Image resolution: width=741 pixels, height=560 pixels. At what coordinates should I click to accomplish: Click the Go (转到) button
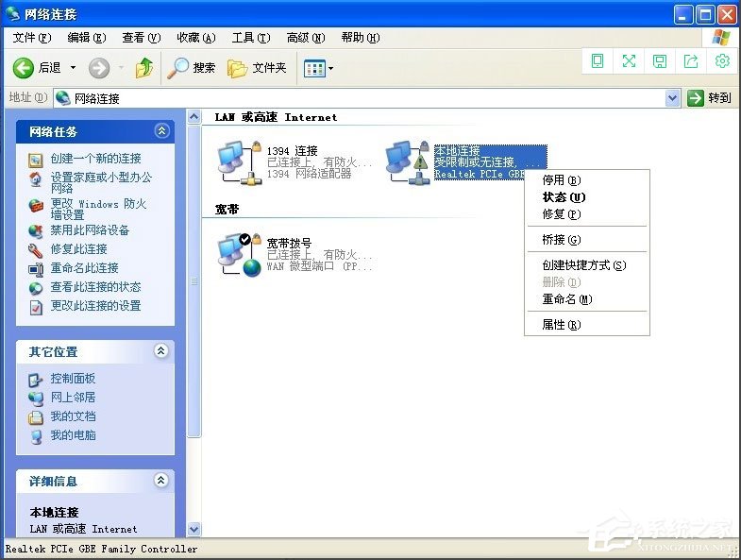pyautogui.click(x=709, y=98)
